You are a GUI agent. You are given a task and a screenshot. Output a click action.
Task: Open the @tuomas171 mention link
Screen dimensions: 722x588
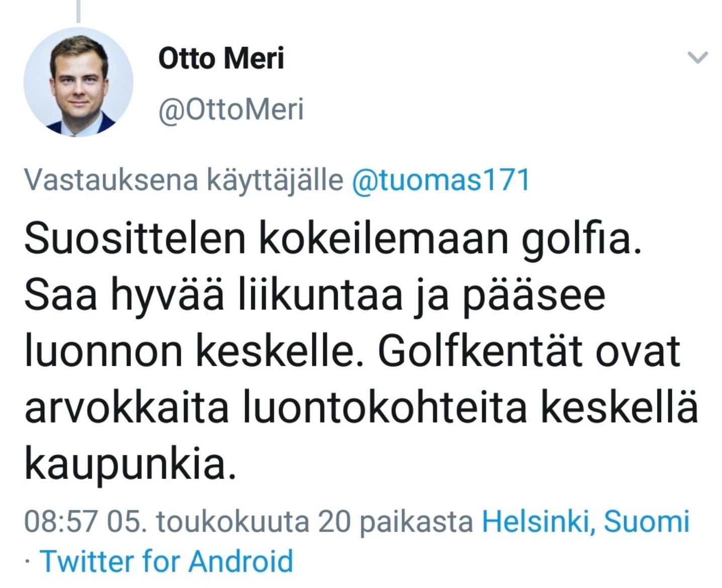[441, 180]
